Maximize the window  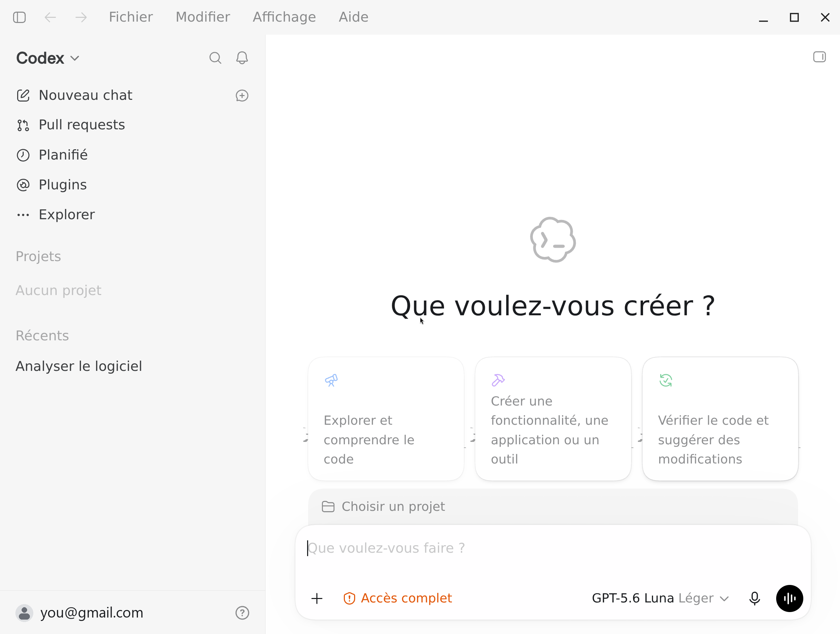point(794,17)
